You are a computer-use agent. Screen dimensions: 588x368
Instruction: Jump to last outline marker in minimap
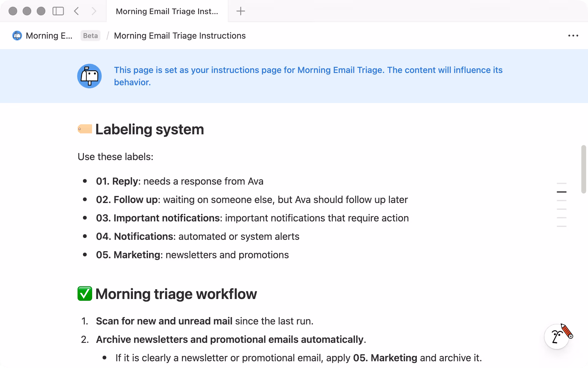point(561,226)
